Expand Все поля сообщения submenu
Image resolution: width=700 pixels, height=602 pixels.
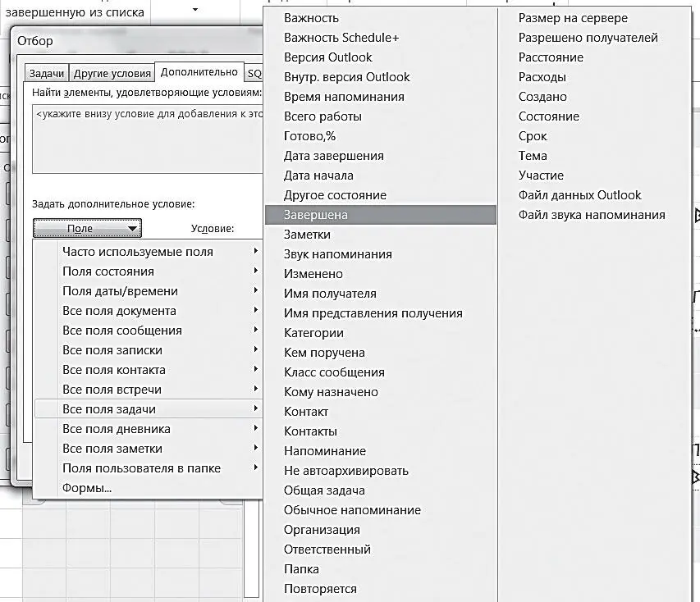149,331
